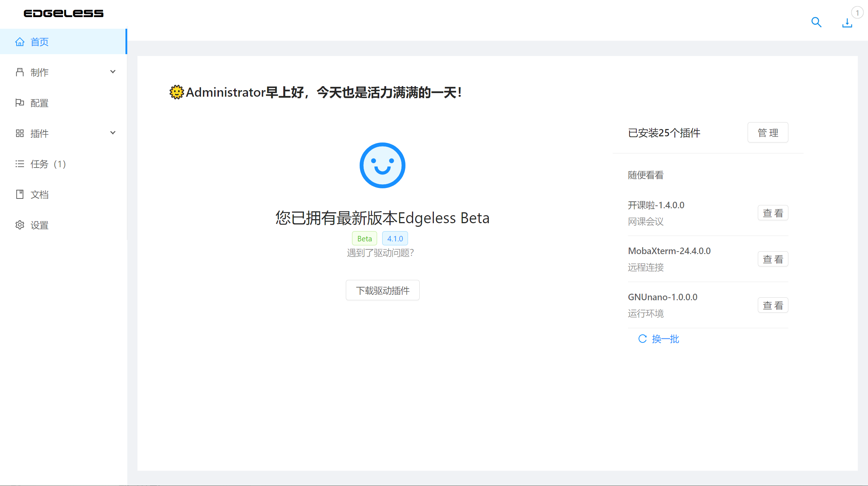This screenshot has height=486, width=868.
Task: Expand the 插件 menu chevron
Action: 113,133
